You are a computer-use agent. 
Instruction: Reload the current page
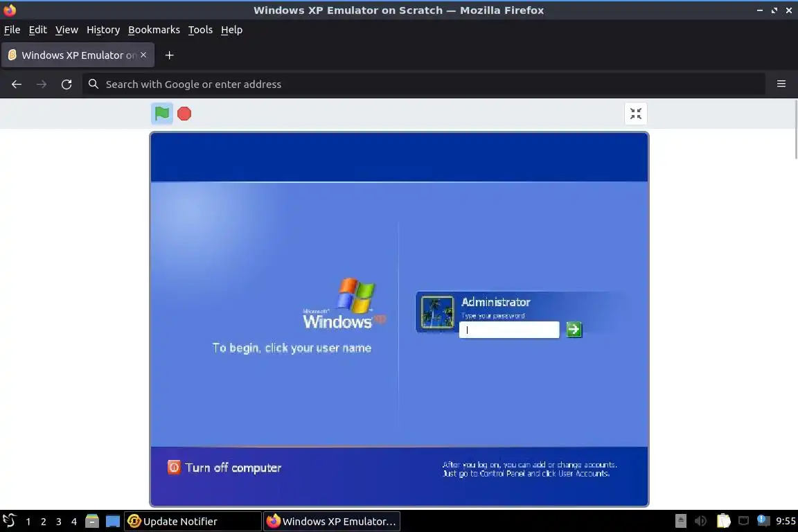66,84
